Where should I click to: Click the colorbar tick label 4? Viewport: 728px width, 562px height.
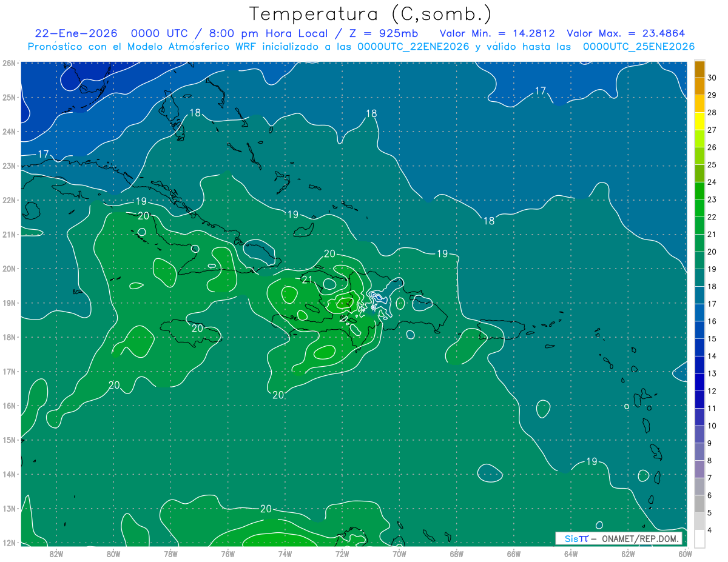pos(710,530)
